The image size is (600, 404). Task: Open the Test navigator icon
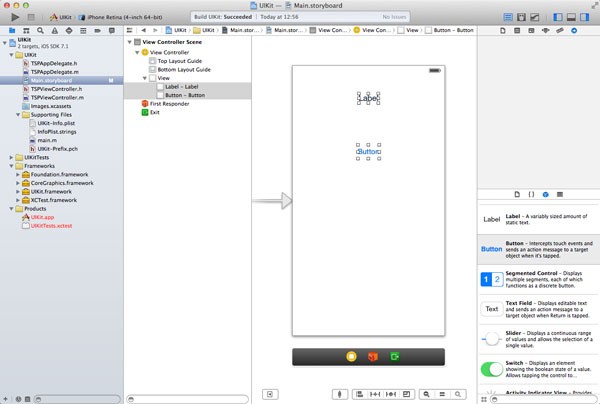[69, 31]
